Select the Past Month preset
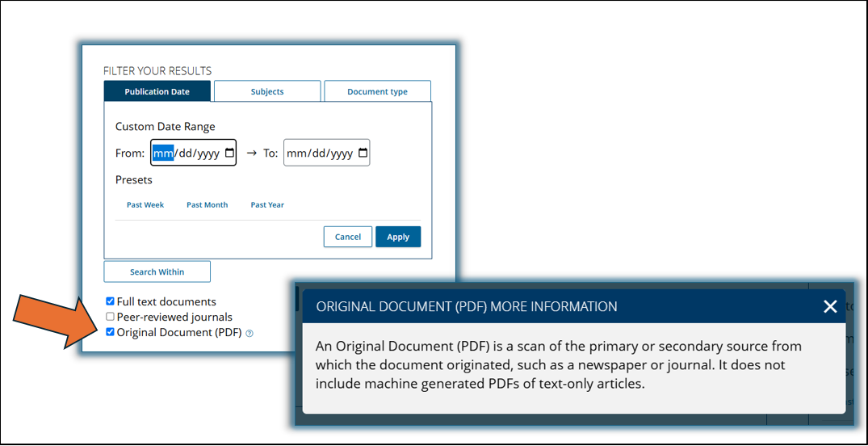Screen dimensions: 868x446 (x=207, y=205)
